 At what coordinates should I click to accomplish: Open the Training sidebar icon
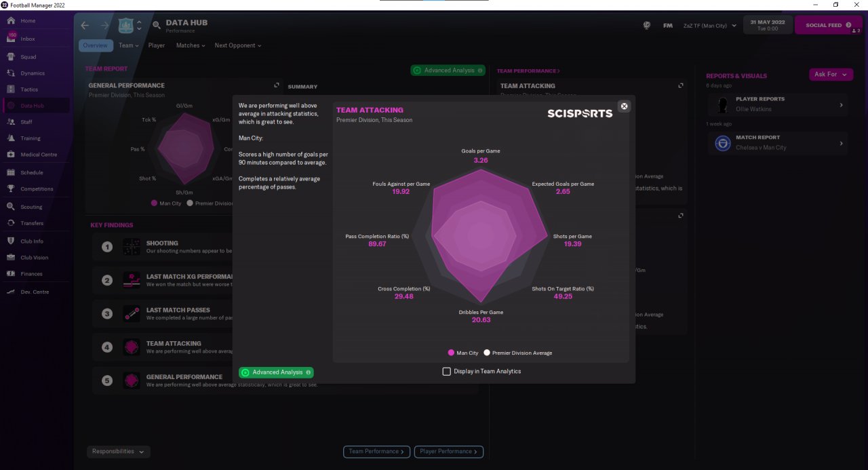(11, 138)
